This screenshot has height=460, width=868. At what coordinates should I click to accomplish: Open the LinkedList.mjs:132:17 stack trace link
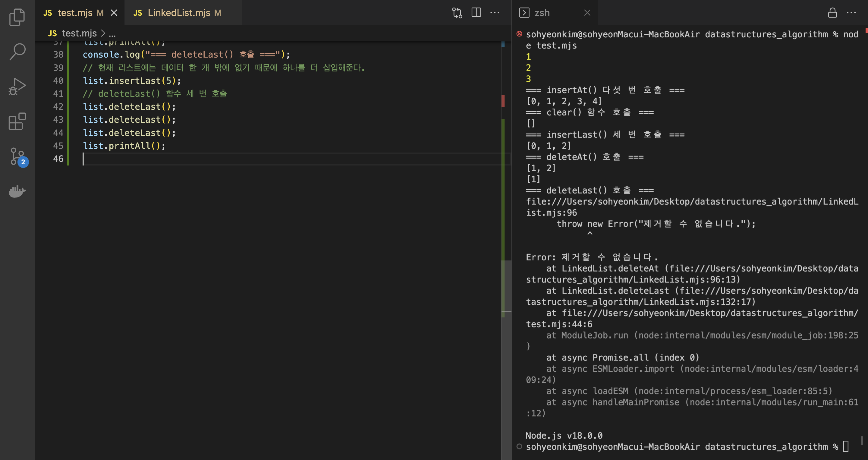693,296
